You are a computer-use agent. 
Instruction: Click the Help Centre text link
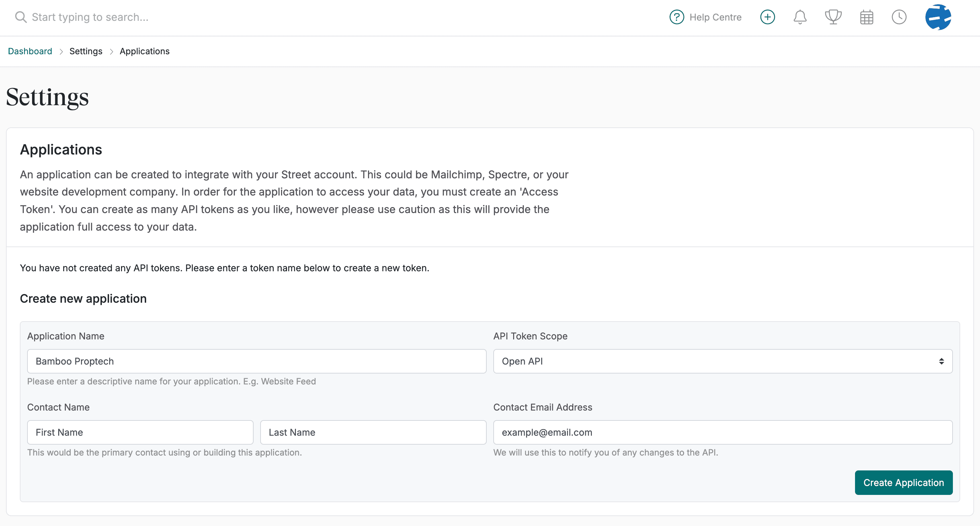pyautogui.click(x=715, y=17)
